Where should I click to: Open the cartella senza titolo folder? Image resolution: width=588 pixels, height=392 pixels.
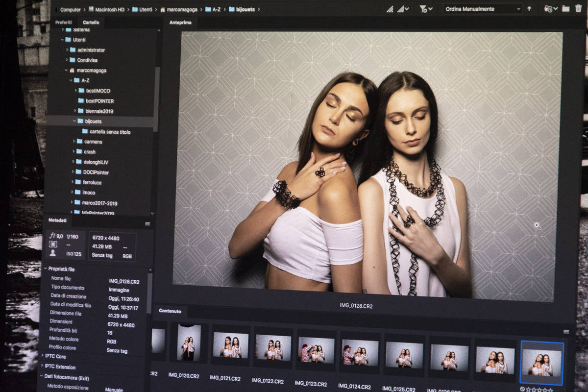click(x=110, y=132)
